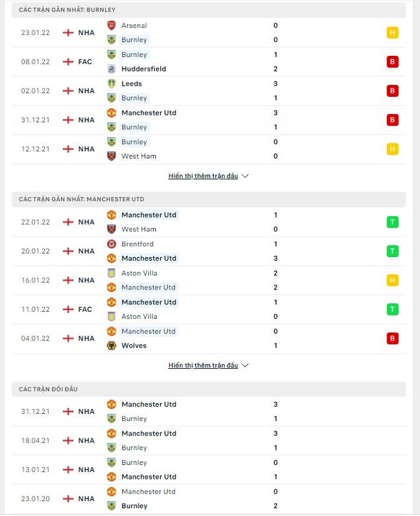
Task: Click the Arsenal club crest icon
Action: [x=112, y=25]
